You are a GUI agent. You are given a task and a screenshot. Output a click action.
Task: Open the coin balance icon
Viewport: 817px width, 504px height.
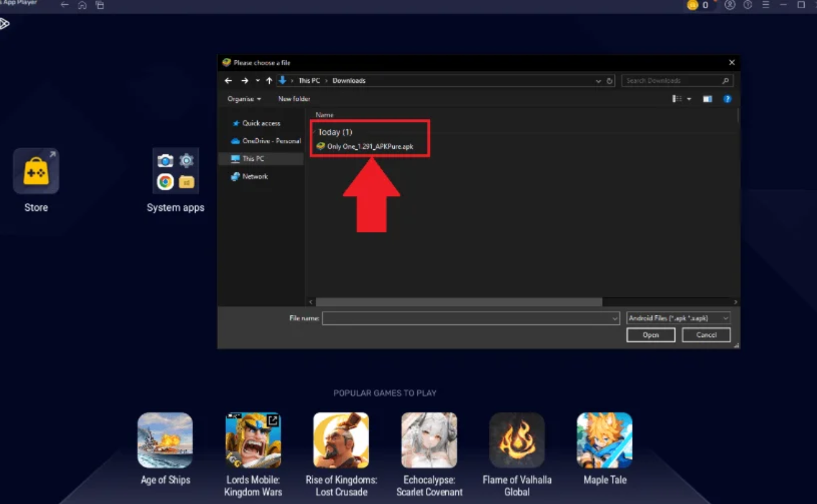692,5
